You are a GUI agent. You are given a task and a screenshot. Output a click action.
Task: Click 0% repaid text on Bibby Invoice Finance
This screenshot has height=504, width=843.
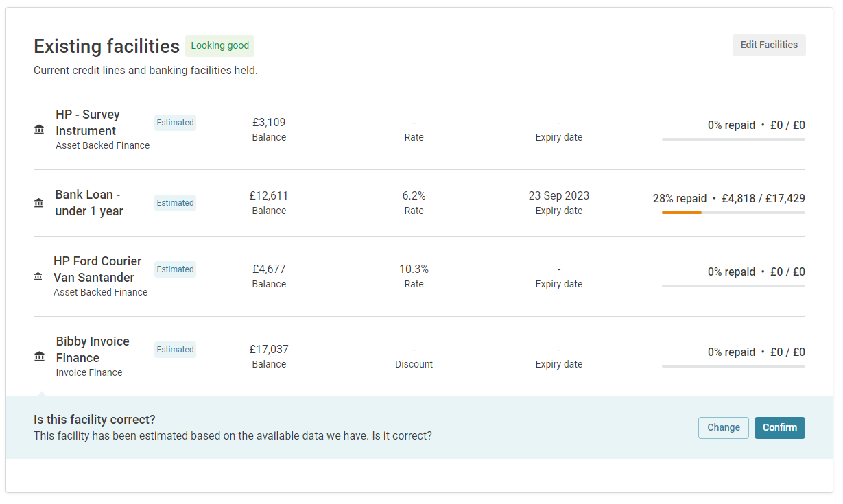[731, 352]
